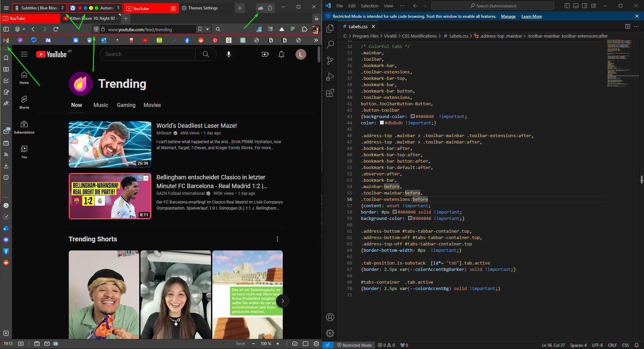Open the Vivaldi user profile avatar
This screenshot has height=349, width=644.
point(315,29)
